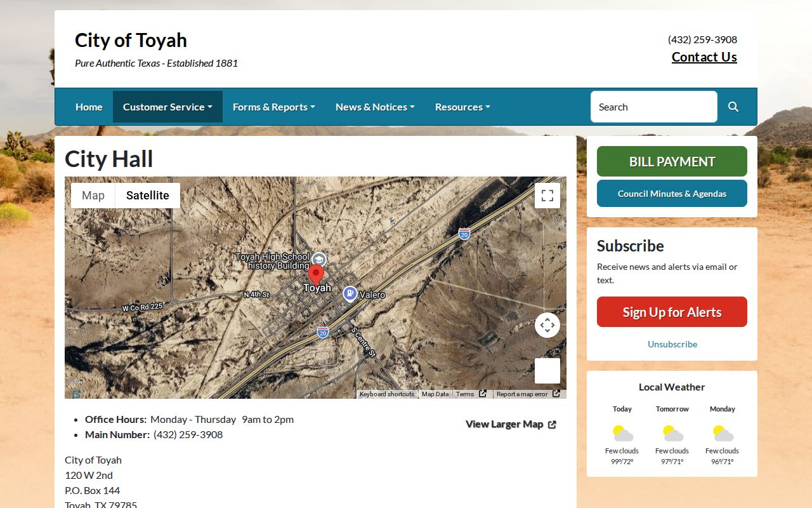Click the Unsubscribe link
The image size is (812, 508).
tap(672, 344)
